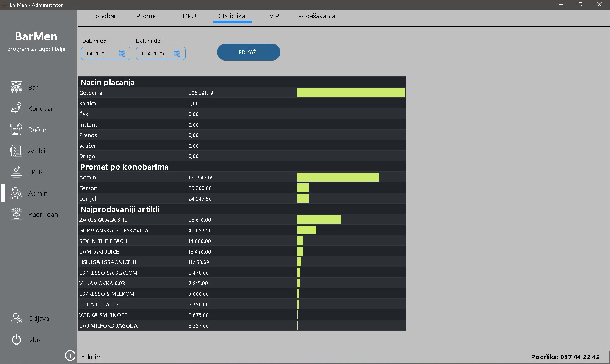This screenshot has width=610, height=364.
Task: Switch to the Konobari tab
Action: (x=105, y=16)
